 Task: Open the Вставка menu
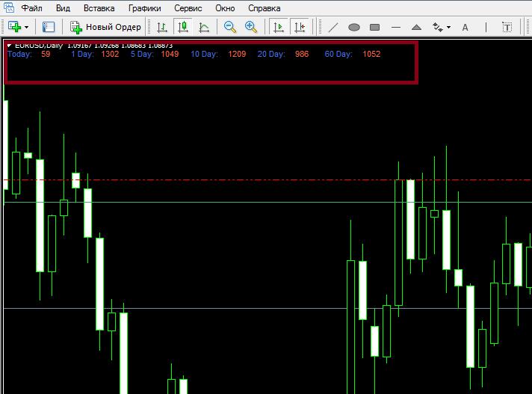(x=99, y=8)
